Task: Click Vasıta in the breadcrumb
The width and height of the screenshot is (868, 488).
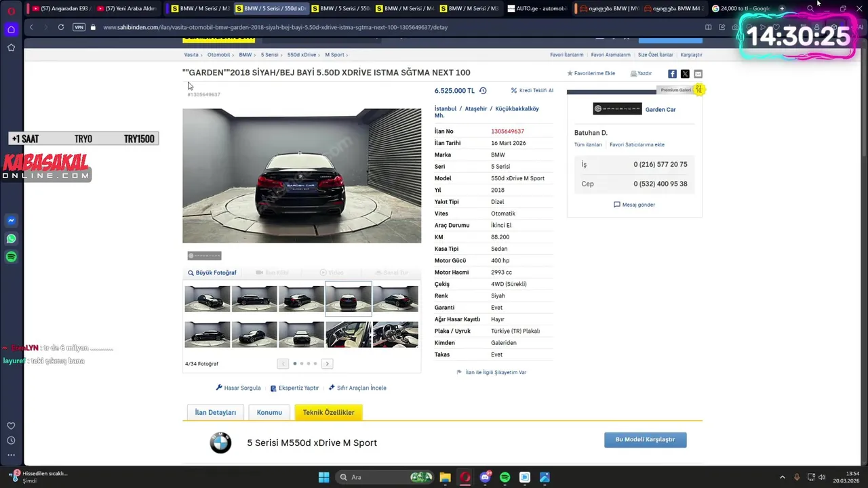Action: coord(191,55)
